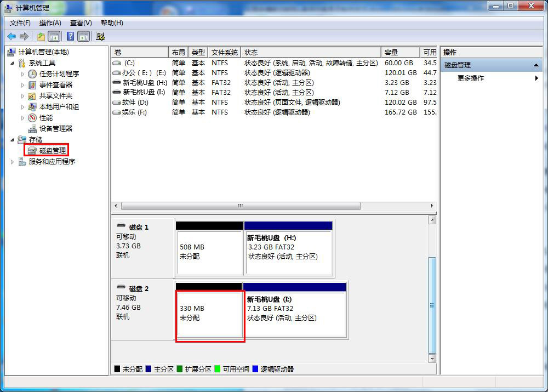Select 存储 tree node
548x392 pixels.
tap(35, 139)
